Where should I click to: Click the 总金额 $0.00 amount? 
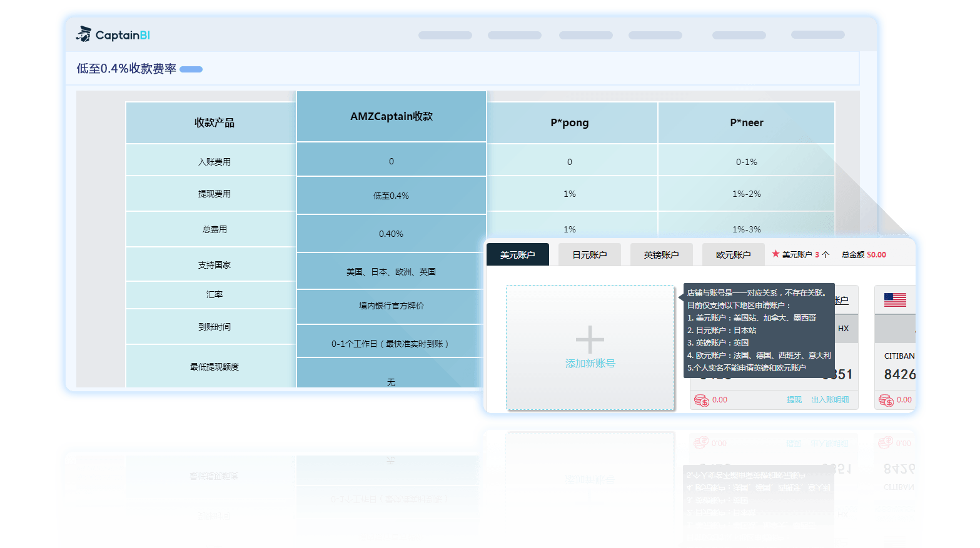[x=864, y=254]
